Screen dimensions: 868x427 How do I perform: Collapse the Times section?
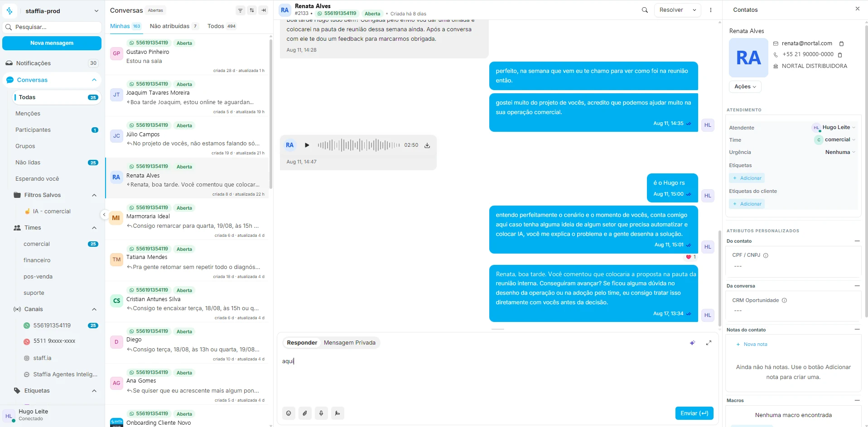coord(94,228)
